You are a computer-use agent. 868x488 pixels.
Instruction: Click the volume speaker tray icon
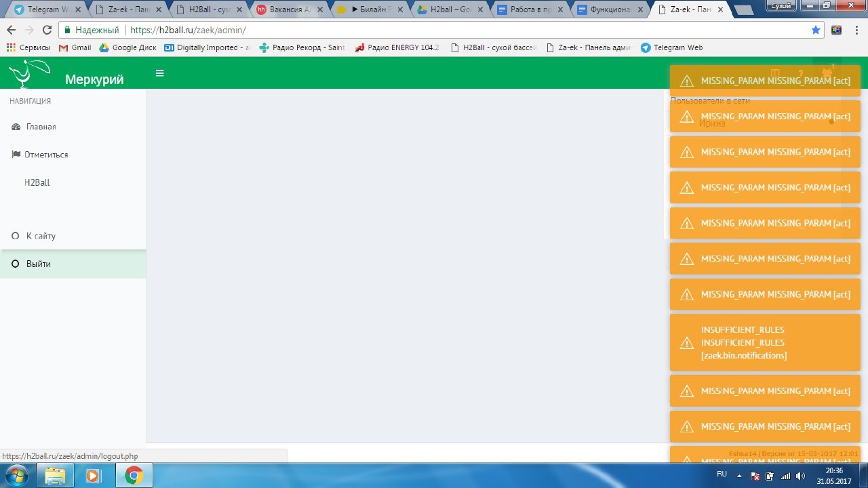pyautogui.click(x=801, y=476)
